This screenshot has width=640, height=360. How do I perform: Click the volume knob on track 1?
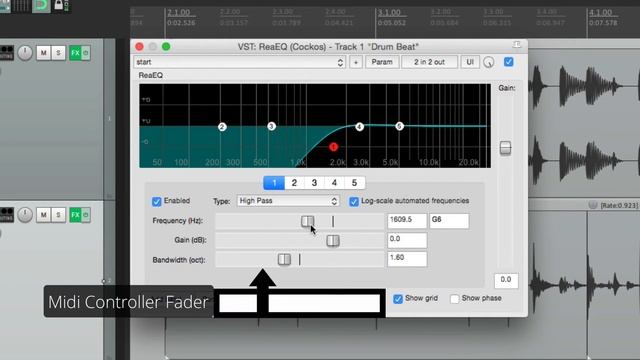pyautogui.click(x=25, y=53)
